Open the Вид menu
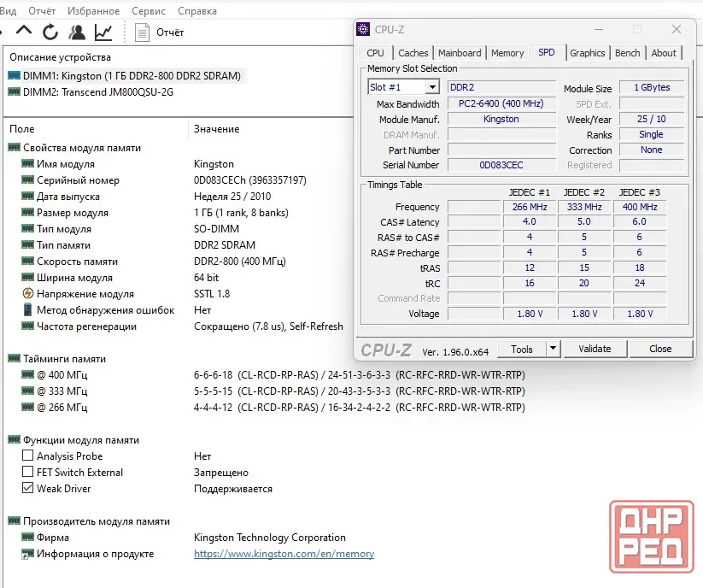This screenshot has width=703, height=588. click(8, 11)
